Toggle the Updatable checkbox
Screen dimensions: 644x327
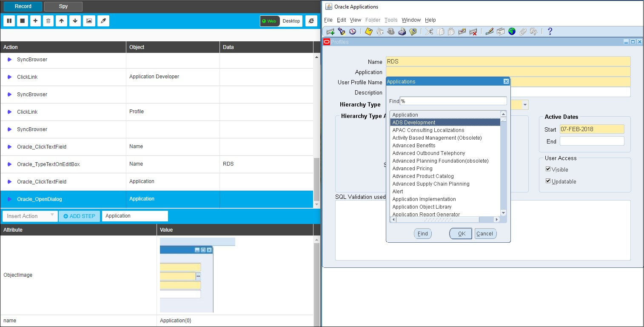click(x=548, y=181)
